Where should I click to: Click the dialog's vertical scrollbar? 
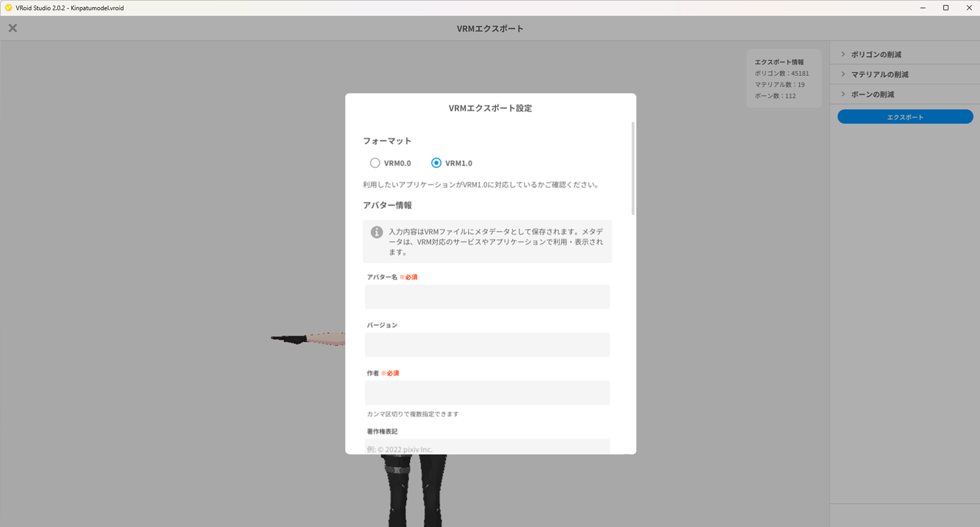coord(633,168)
